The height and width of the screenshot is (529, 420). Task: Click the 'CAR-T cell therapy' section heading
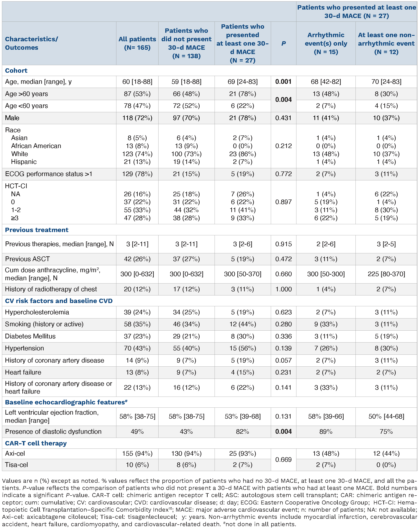[36, 443]
